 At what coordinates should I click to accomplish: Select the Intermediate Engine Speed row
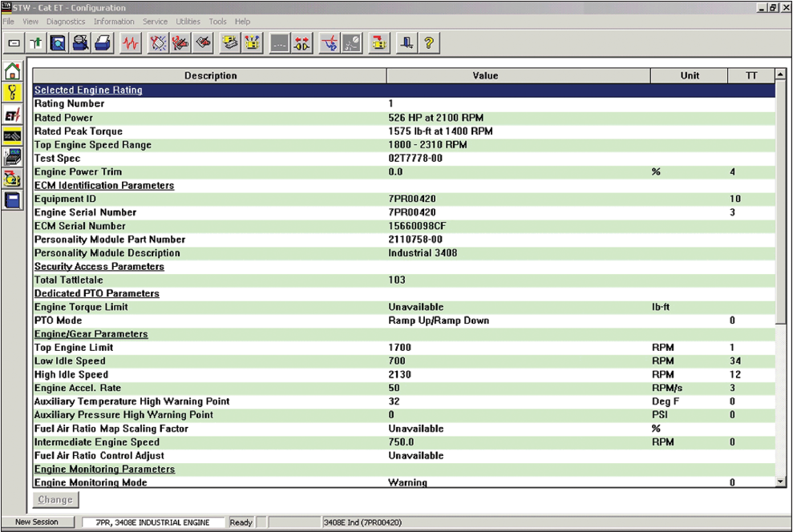(x=403, y=442)
